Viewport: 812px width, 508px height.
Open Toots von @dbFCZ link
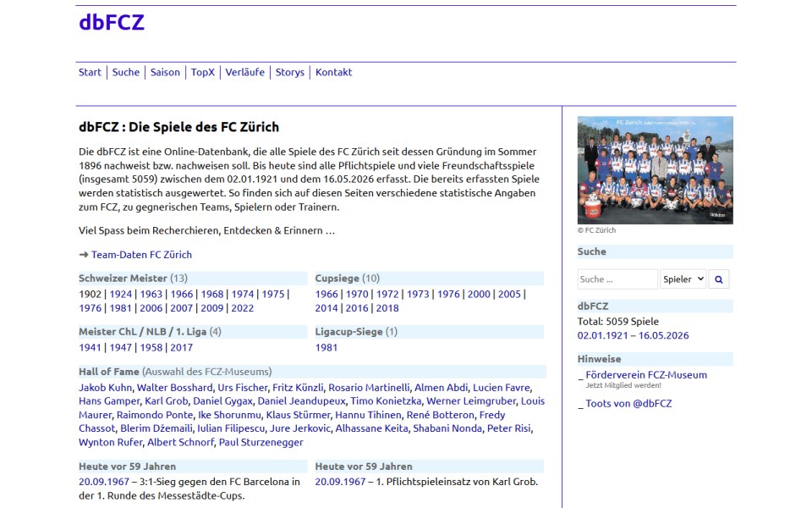tap(628, 403)
